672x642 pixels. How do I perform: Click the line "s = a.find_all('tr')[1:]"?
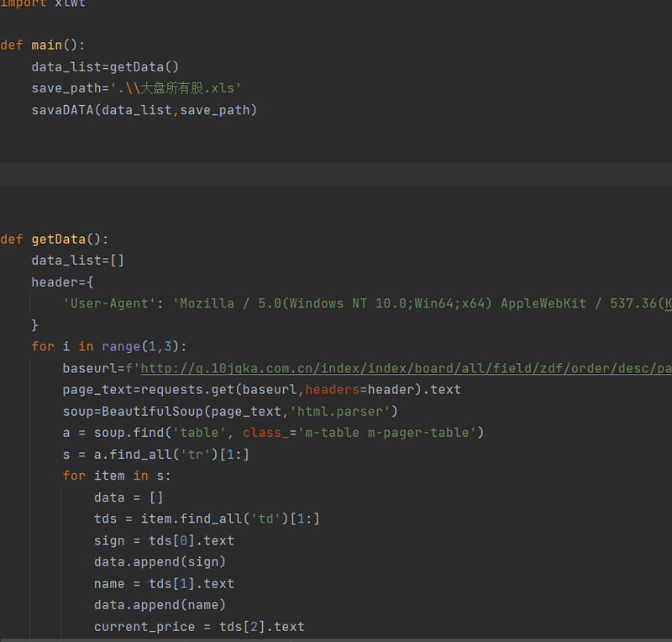pyautogui.click(x=156, y=455)
